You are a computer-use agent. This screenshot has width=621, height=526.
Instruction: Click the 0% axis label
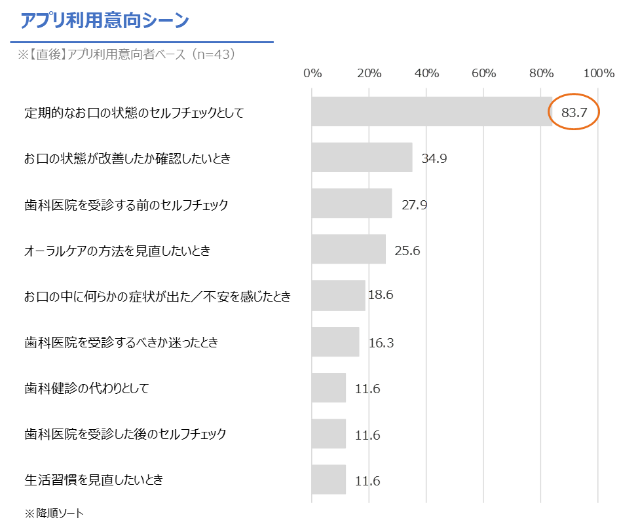pyautogui.click(x=312, y=73)
